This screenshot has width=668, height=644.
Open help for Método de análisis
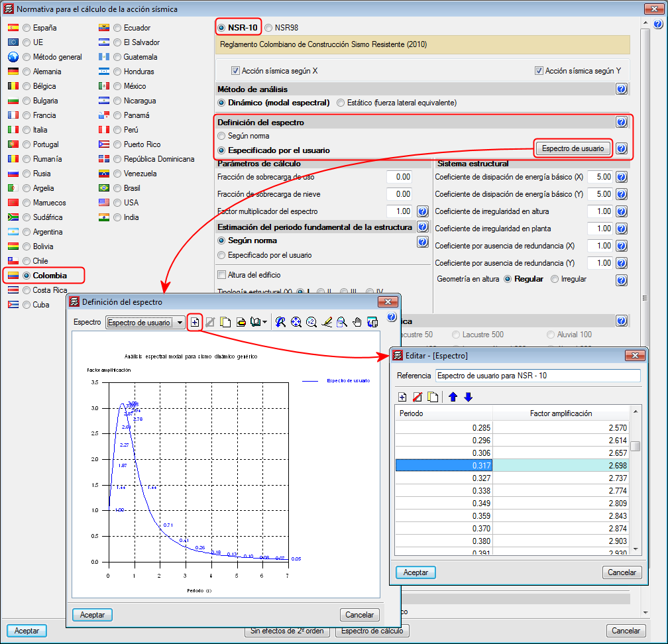(622, 89)
